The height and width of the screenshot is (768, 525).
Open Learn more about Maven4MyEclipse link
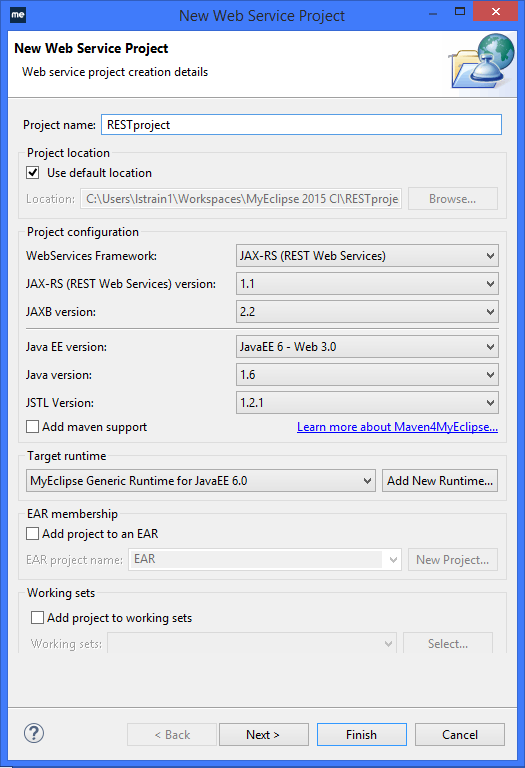(x=397, y=427)
